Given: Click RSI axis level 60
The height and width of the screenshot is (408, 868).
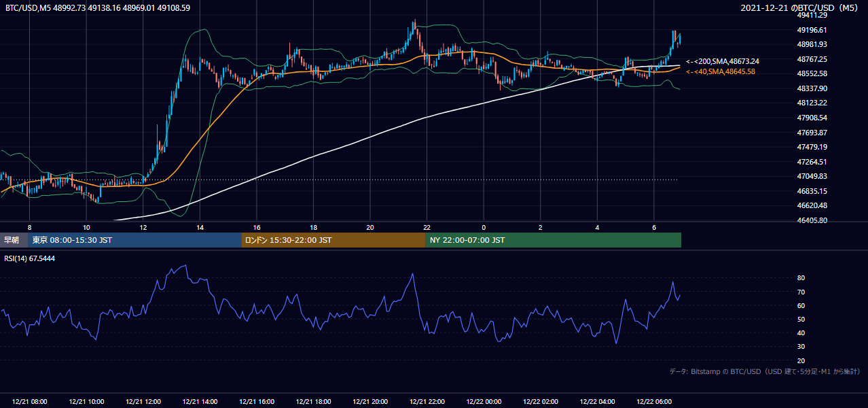Looking at the screenshot, I should 801,305.
